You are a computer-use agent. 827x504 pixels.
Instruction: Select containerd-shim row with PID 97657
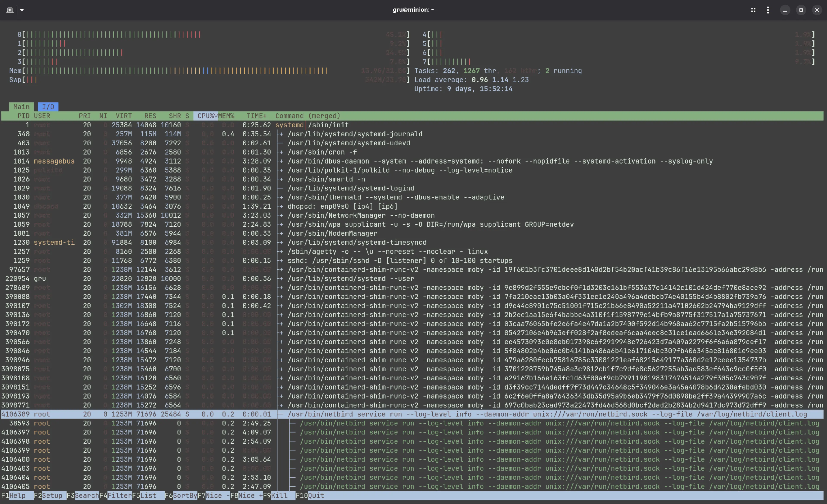(x=412, y=270)
